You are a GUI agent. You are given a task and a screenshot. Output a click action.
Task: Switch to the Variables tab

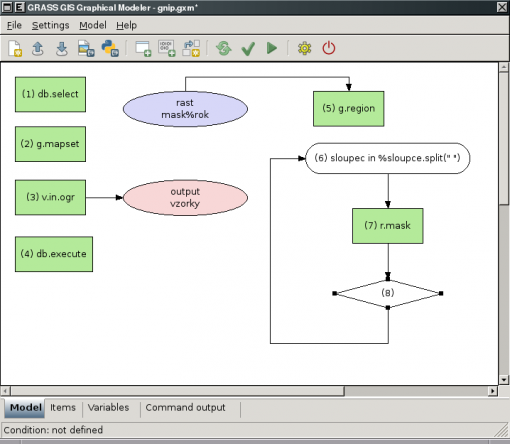coord(109,408)
